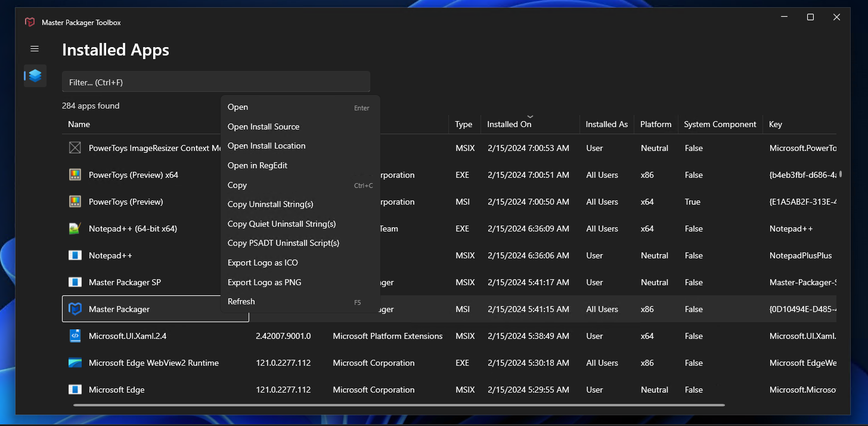
Task: Click version 2.42007.9001.0 cell
Action: point(283,336)
